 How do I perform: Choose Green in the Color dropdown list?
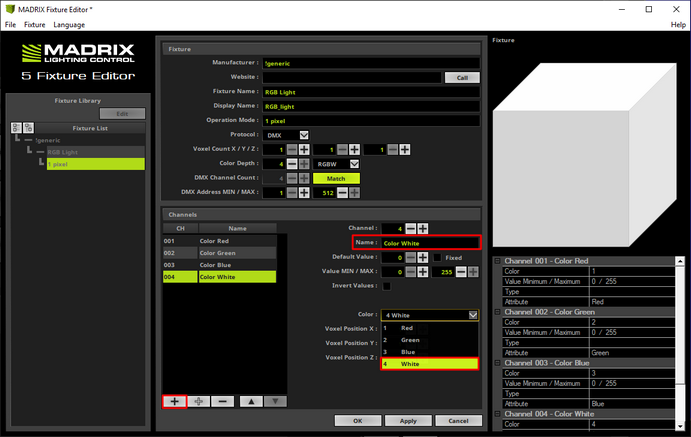[x=430, y=340]
